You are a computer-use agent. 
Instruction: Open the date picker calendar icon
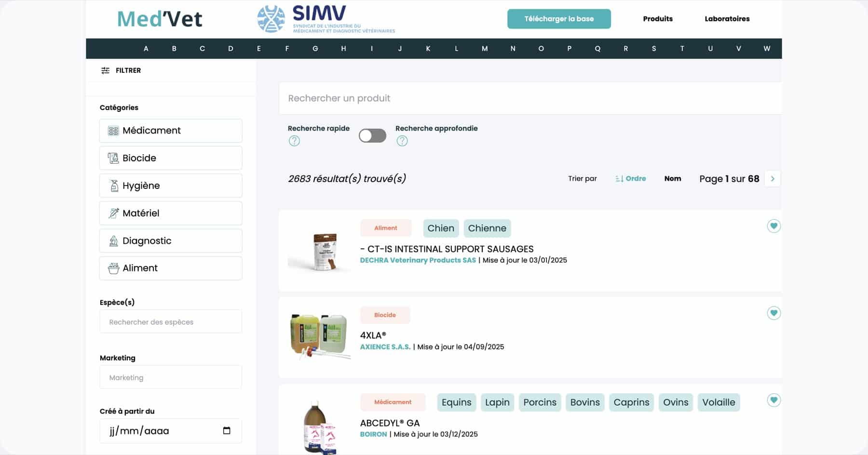(227, 430)
